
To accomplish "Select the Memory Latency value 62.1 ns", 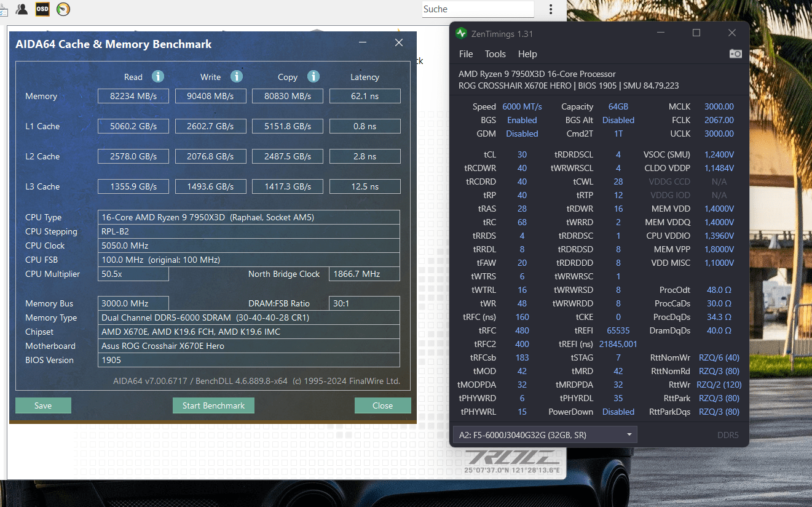I will [365, 96].
